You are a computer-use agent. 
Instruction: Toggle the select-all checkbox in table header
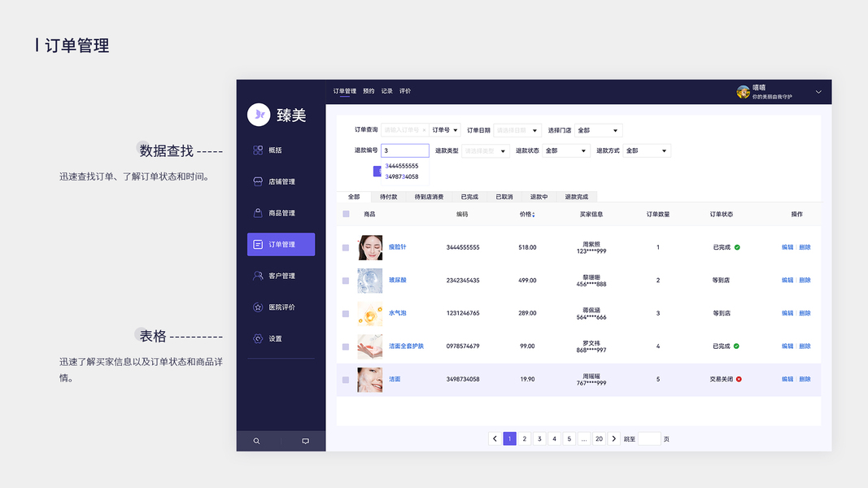point(346,214)
